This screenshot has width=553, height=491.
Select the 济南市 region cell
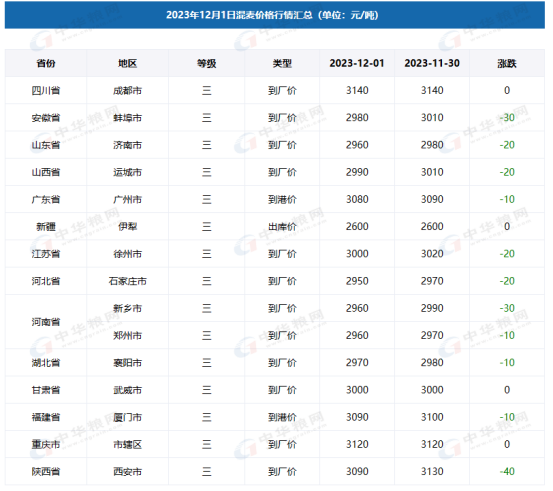[x=127, y=145]
